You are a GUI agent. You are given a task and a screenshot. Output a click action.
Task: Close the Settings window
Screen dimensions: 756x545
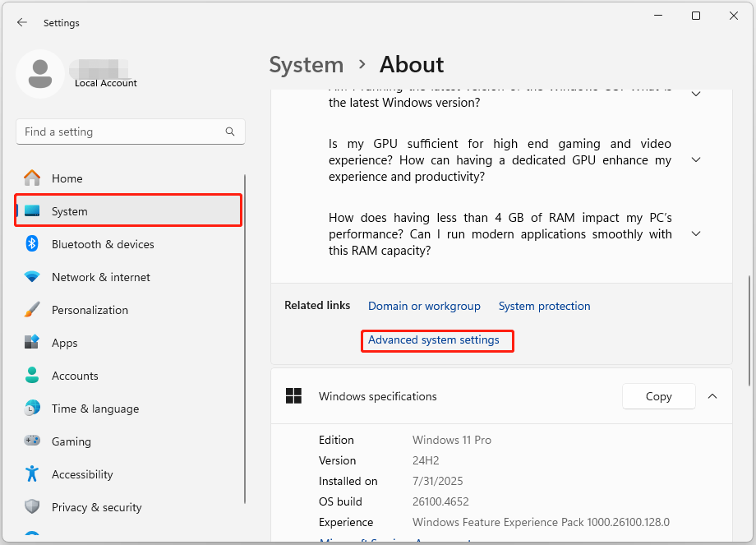(x=733, y=16)
